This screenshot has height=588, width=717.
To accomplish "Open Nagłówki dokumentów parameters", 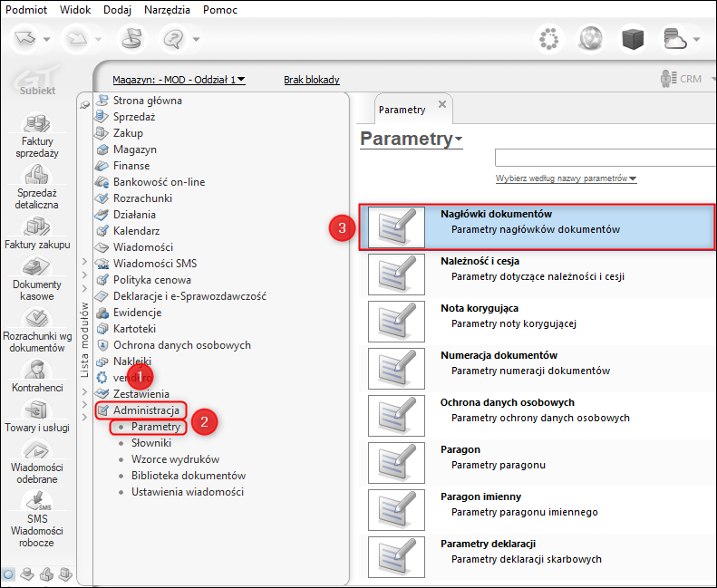I will coord(537,227).
